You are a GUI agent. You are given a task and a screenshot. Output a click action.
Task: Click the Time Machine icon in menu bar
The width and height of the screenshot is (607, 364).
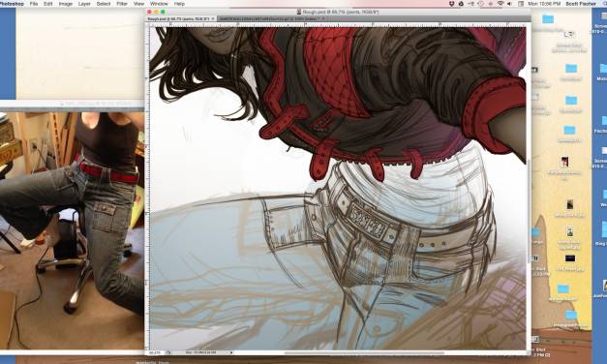(481, 4)
